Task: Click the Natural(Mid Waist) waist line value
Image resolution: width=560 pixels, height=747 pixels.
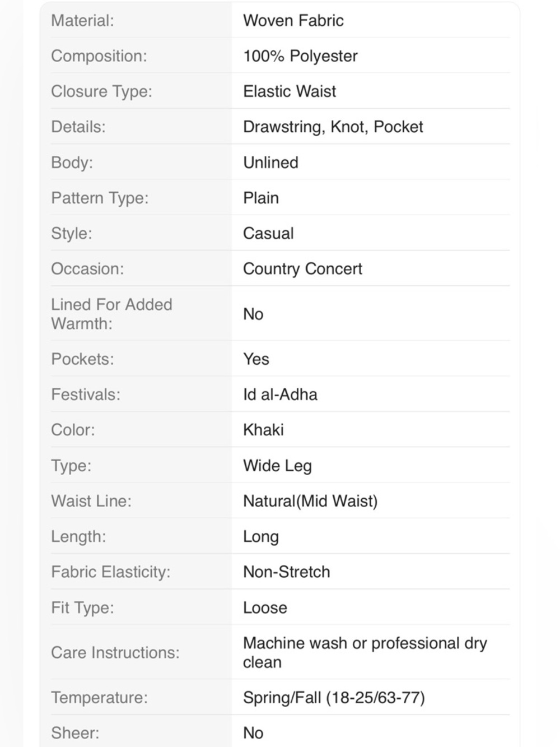Action: click(310, 501)
